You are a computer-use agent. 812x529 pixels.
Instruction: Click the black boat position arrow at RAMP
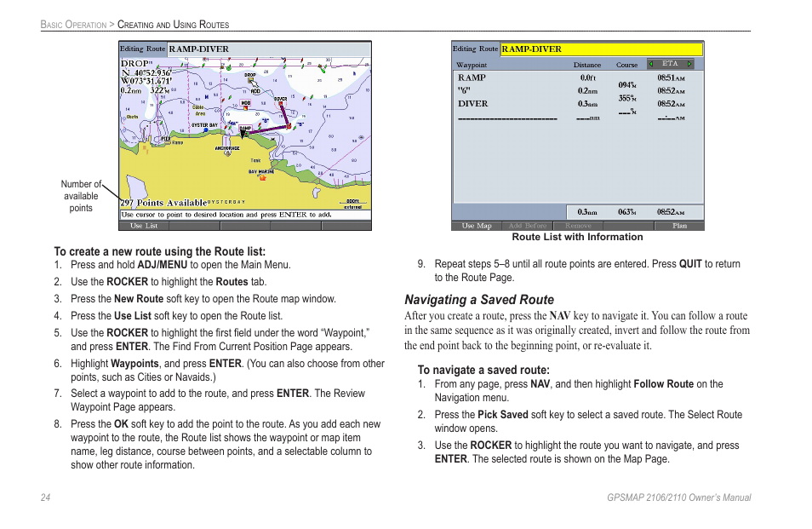pyautogui.click(x=243, y=135)
